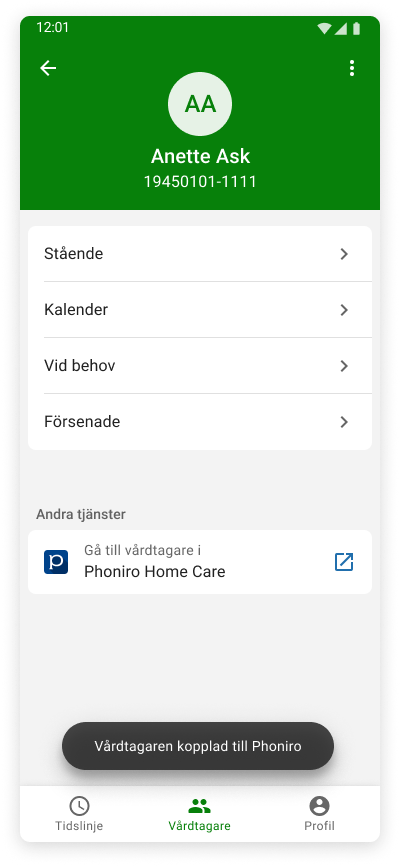Expand Stående with its chevron

click(x=344, y=254)
